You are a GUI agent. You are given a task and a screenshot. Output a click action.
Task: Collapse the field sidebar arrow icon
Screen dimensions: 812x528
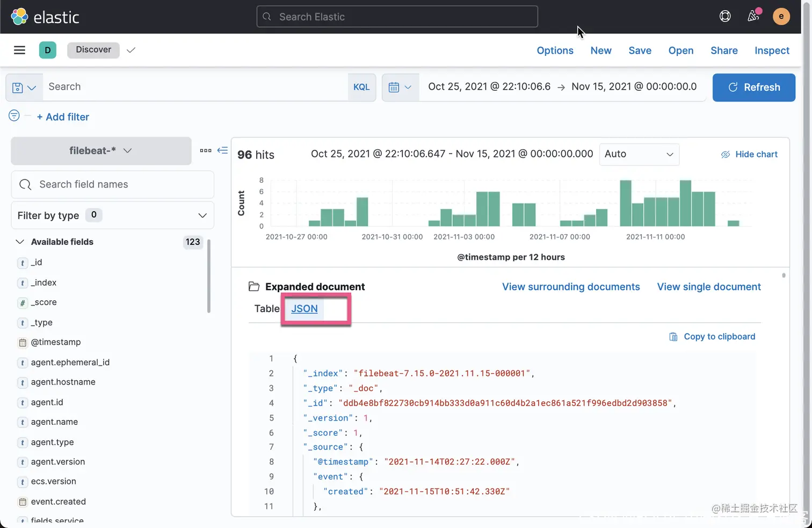point(222,150)
